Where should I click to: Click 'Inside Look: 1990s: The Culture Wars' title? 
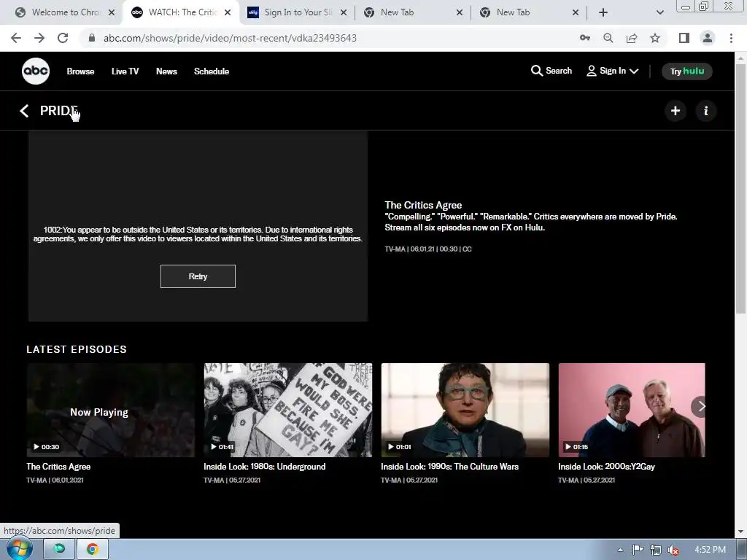point(449,467)
